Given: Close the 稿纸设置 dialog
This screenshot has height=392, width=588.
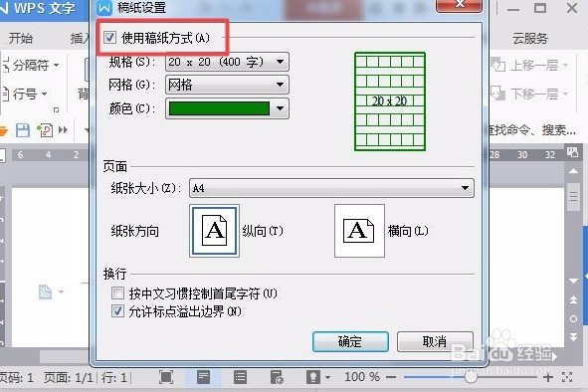Looking at the screenshot, I should pos(459,5).
